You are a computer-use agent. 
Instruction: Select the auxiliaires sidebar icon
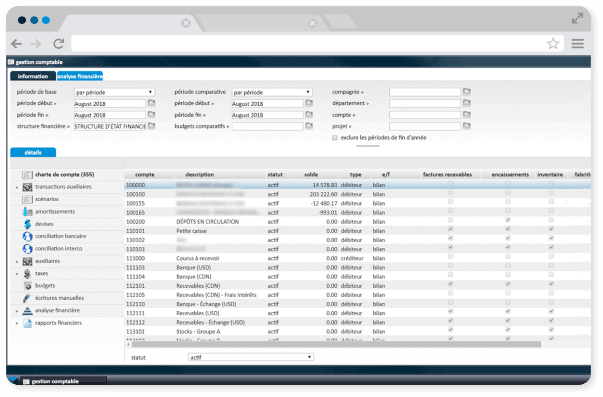[x=27, y=262]
